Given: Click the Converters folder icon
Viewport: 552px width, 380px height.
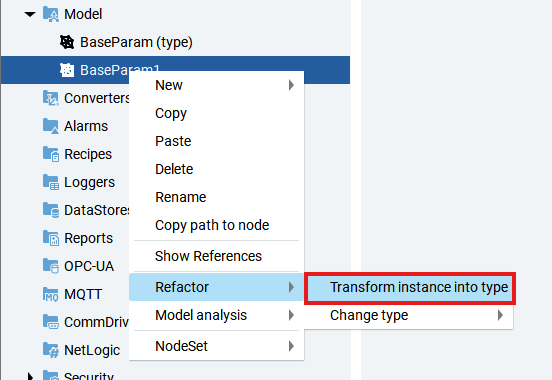Looking at the screenshot, I should pyautogui.click(x=51, y=98).
